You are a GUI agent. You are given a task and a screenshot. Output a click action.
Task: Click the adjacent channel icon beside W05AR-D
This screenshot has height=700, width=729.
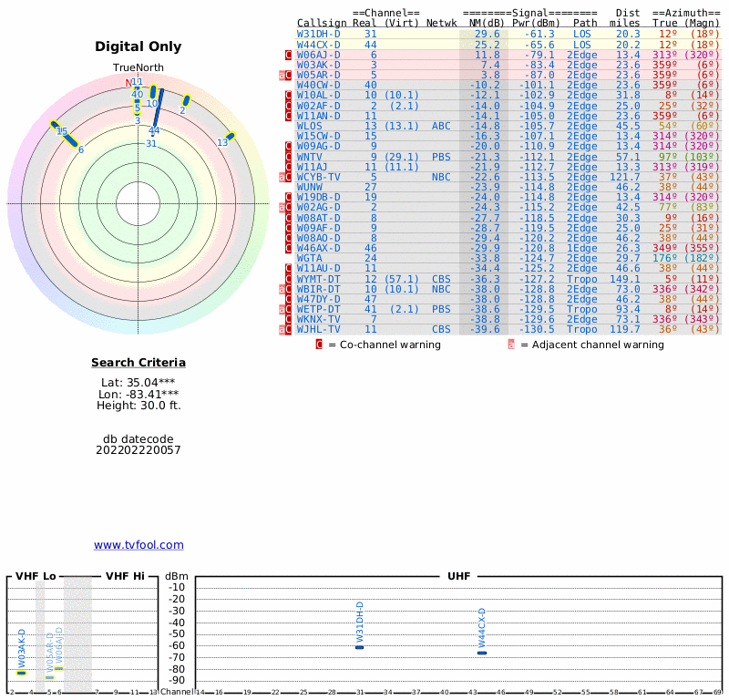282,75
